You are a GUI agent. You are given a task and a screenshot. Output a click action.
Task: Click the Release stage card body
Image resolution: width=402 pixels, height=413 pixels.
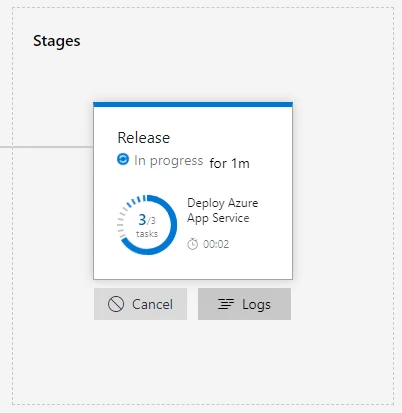point(193,191)
